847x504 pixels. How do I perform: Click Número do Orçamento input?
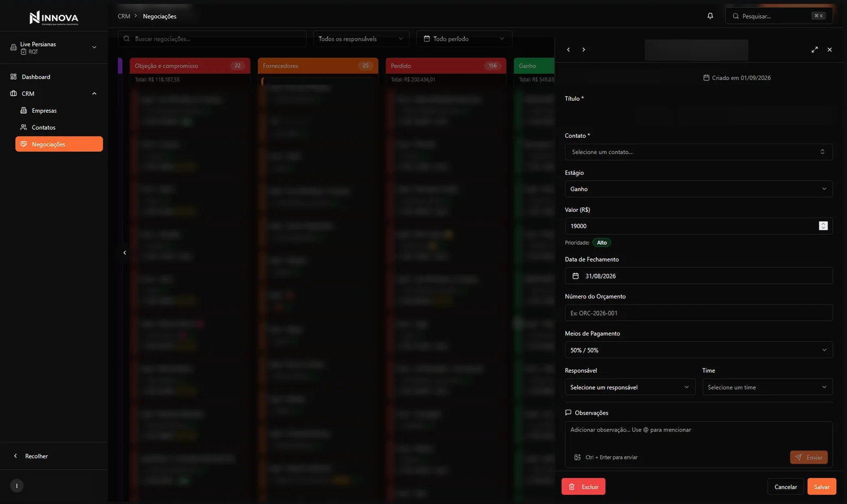pos(698,313)
